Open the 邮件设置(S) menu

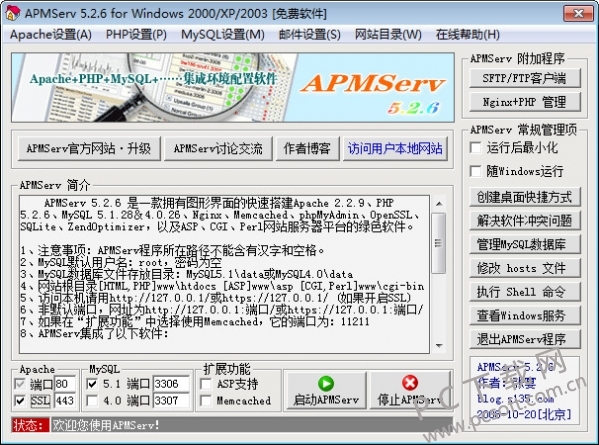click(309, 35)
